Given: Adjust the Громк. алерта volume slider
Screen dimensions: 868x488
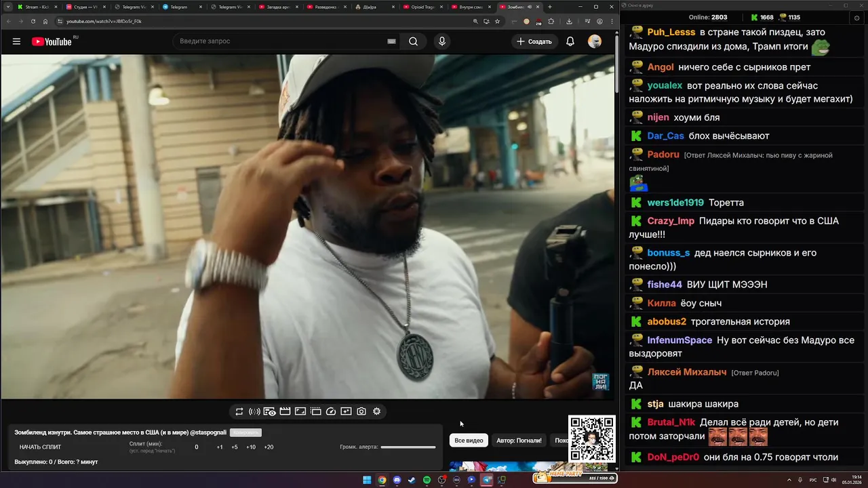Looking at the screenshot, I should (408, 447).
